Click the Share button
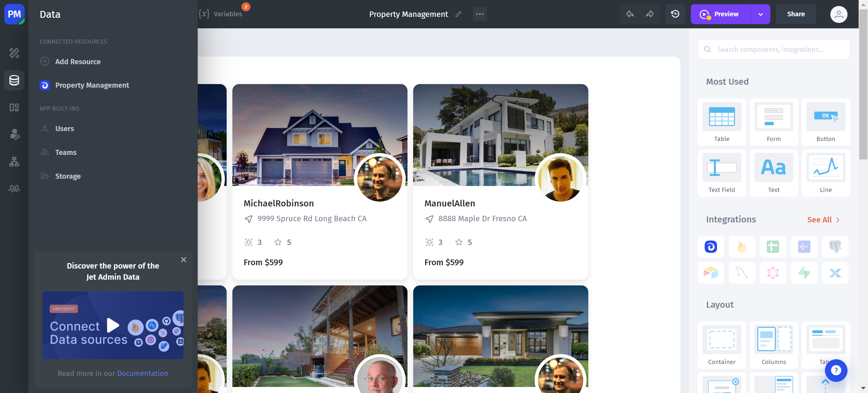This screenshot has width=868, height=393. click(x=796, y=14)
